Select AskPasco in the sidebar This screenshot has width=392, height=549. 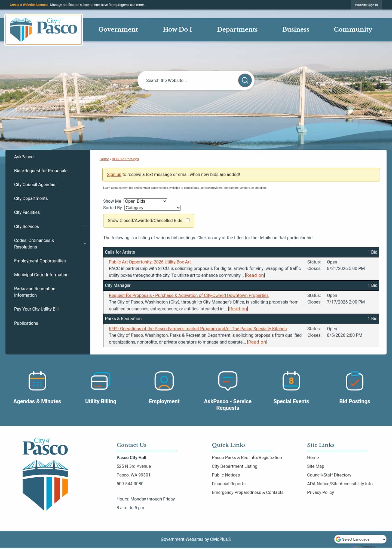pyautogui.click(x=24, y=157)
